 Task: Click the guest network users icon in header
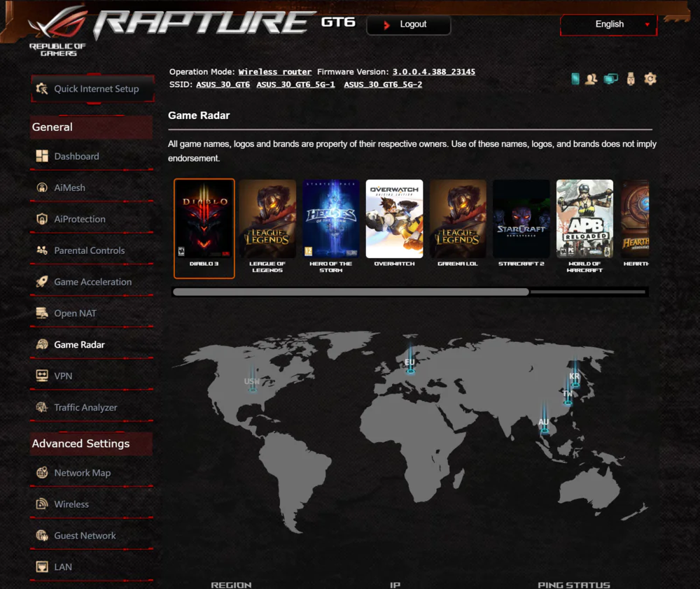click(591, 79)
